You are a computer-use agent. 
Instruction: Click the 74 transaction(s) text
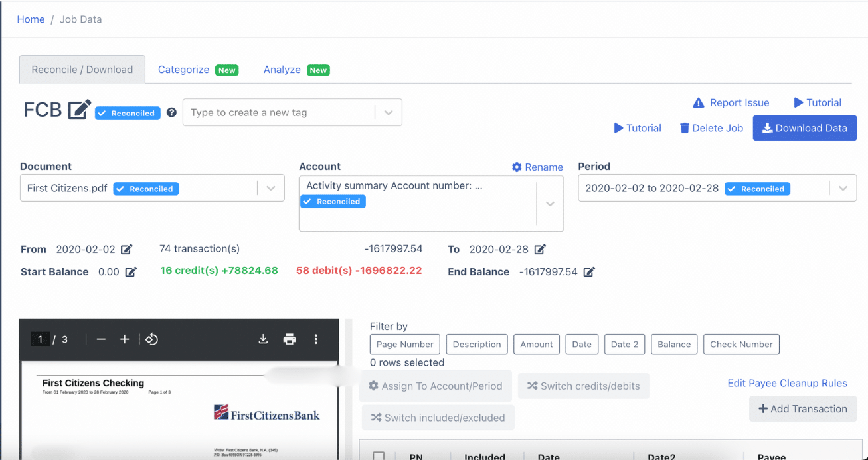tap(200, 249)
